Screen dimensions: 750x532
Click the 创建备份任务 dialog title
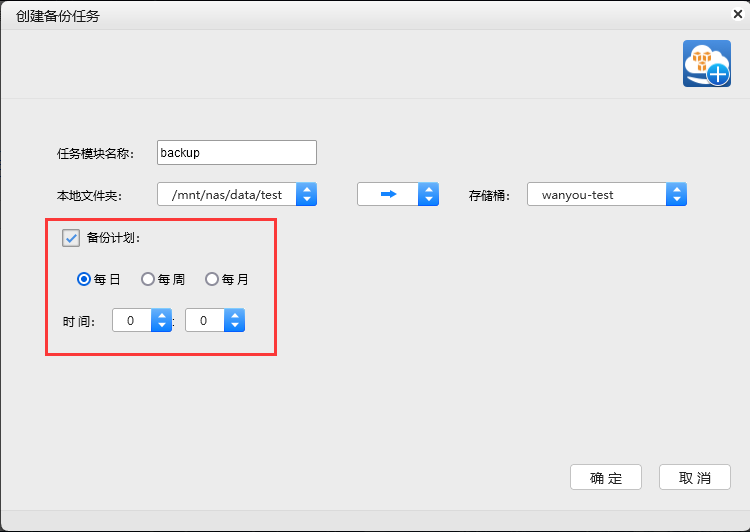[x=57, y=16]
